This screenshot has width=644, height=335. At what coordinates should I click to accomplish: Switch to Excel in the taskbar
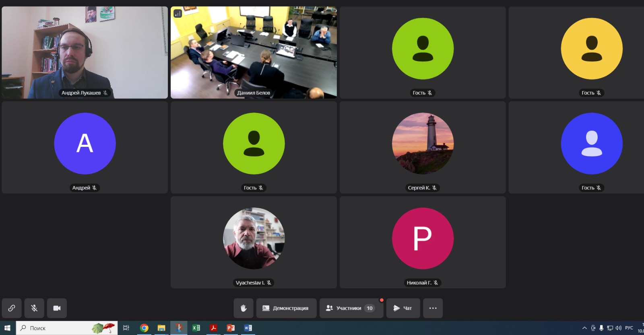coord(196,328)
